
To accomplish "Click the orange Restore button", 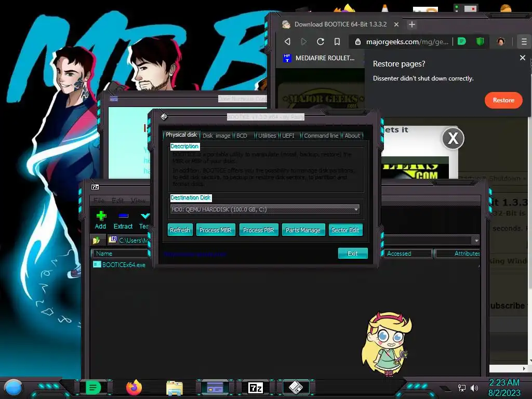I will coord(503,100).
